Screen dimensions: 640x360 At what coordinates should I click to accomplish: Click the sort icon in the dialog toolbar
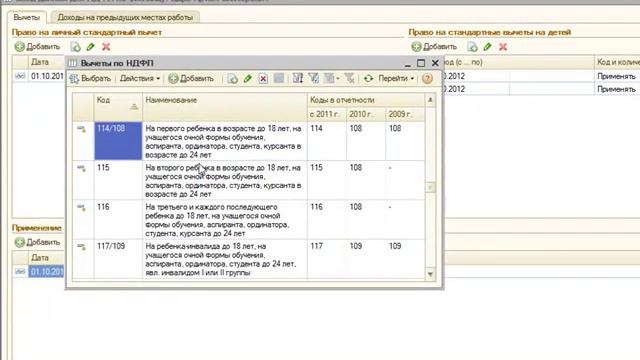[298, 78]
